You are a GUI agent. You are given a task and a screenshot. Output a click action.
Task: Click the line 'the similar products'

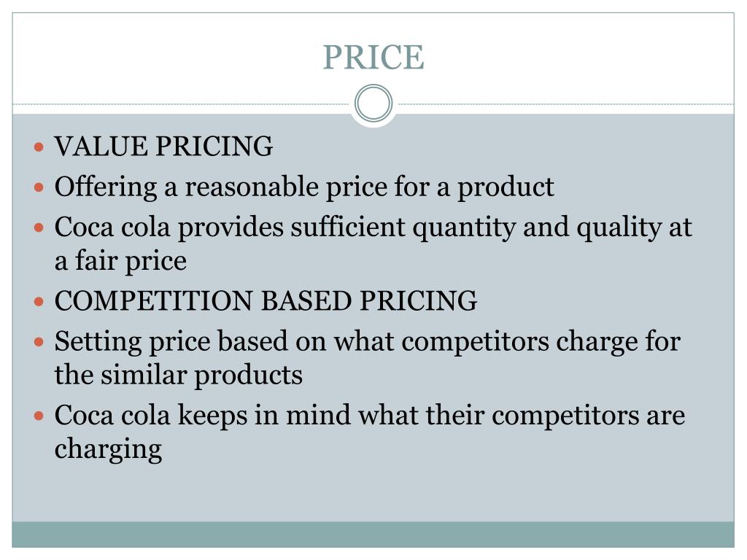point(178,376)
